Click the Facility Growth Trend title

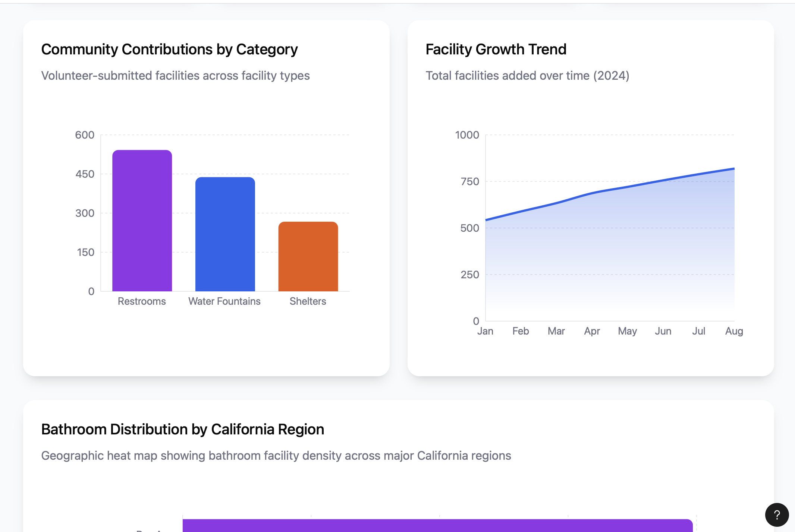(x=496, y=49)
